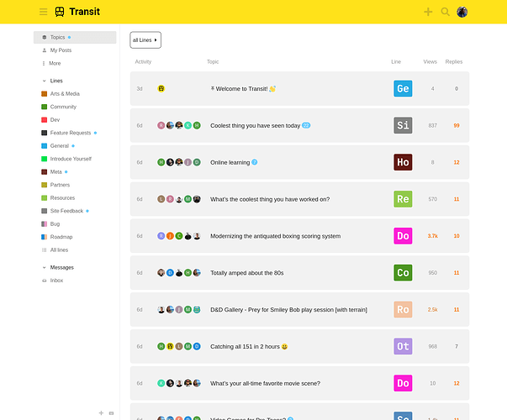This screenshot has width=507, height=420.
Task: Open search with the magnifier icon
Action: pos(446,12)
